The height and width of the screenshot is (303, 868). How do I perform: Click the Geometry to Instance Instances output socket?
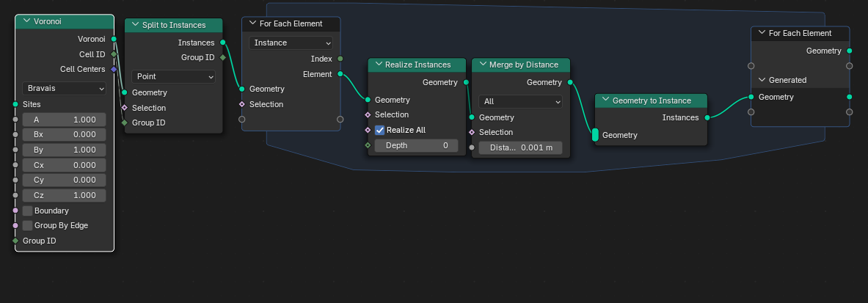(707, 117)
